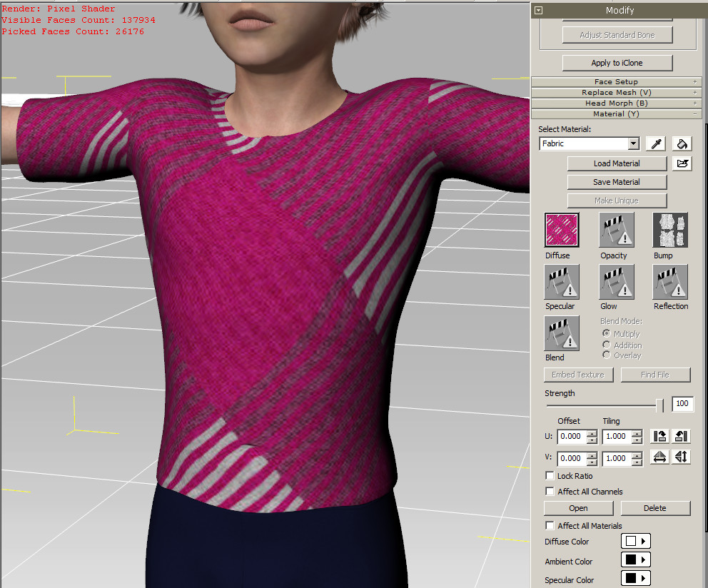This screenshot has width=708, height=588.
Task: Click the V Offset value field
Action: click(x=572, y=458)
